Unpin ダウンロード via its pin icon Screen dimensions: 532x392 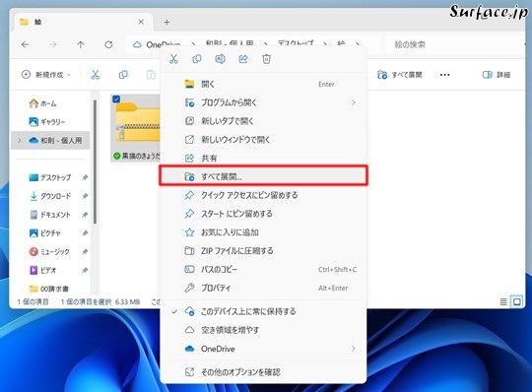[85, 196]
